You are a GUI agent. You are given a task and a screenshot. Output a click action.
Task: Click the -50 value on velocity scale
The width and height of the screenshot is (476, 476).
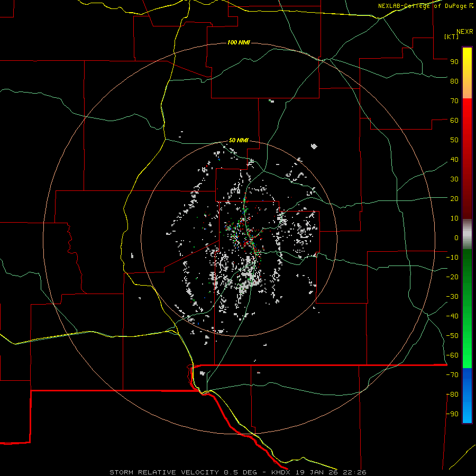452,336
